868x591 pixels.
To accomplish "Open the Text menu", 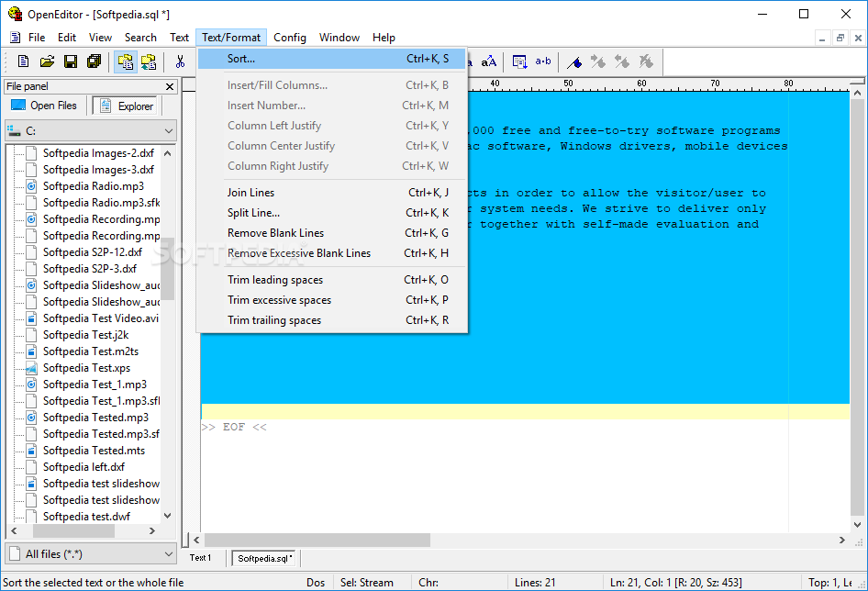I will 179,38.
